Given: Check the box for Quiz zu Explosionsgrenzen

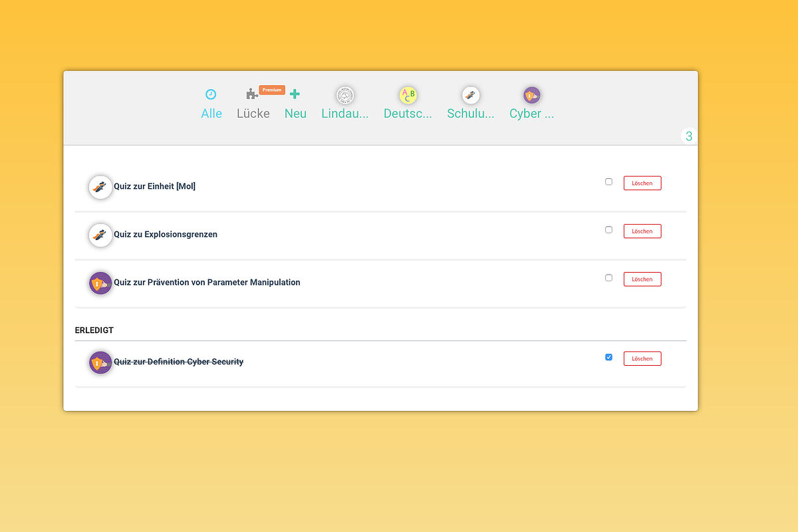Looking at the screenshot, I should pyautogui.click(x=608, y=229).
